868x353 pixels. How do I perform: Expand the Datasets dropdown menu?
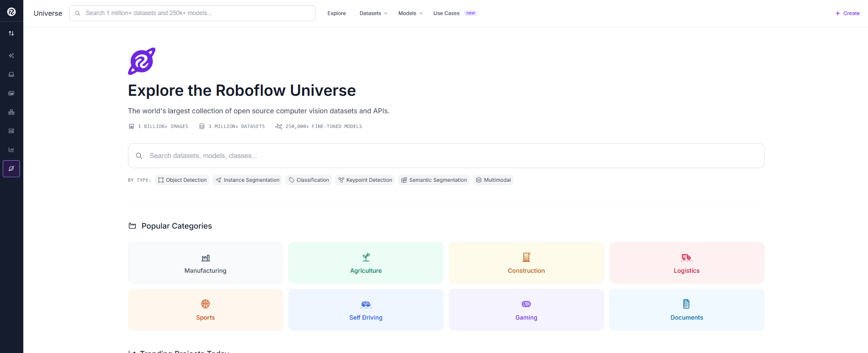[x=373, y=13]
